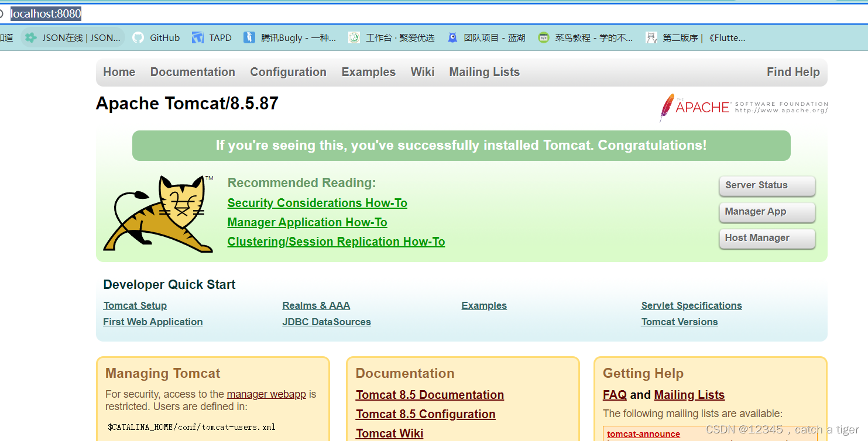Open Clustering/Session Replication How-To link
The height and width of the screenshot is (441, 868).
pyautogui.click(x=336, y=242)
